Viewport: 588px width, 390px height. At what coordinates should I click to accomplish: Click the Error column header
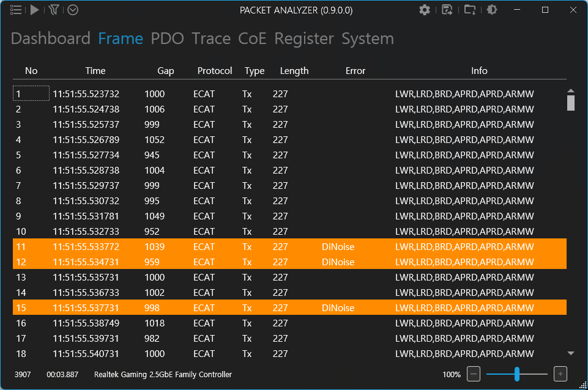(355, 71)
